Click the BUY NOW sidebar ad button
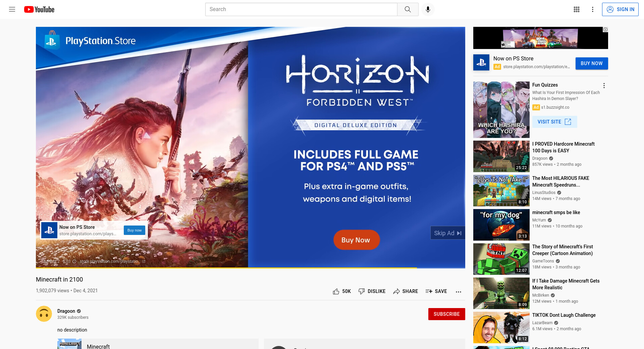The height and width of the screenshot is (349, 644). coord(592,63)
